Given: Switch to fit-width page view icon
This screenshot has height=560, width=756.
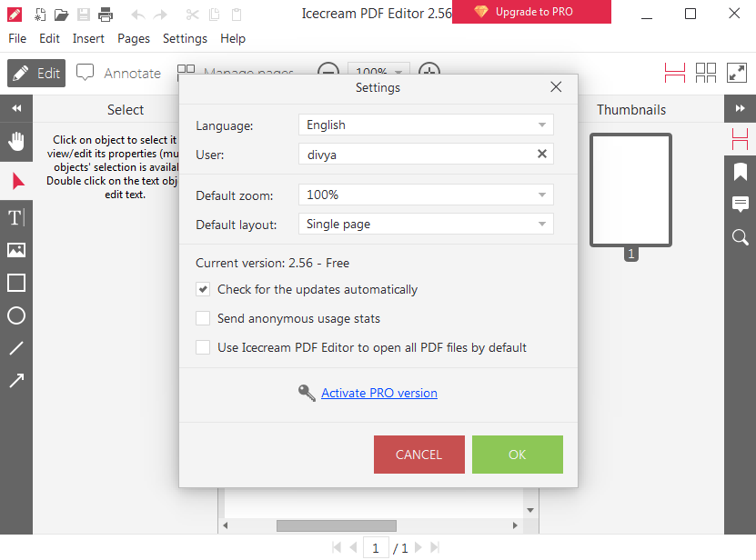Looking at the screenshot, I should pos(674,74).
